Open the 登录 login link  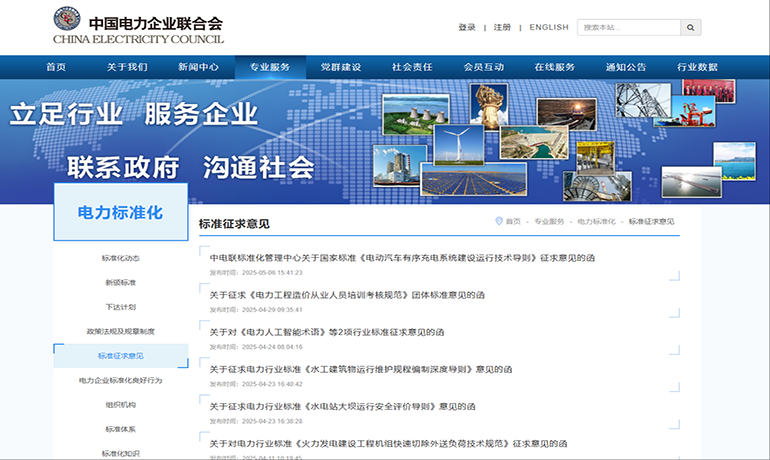click(467, 27)
